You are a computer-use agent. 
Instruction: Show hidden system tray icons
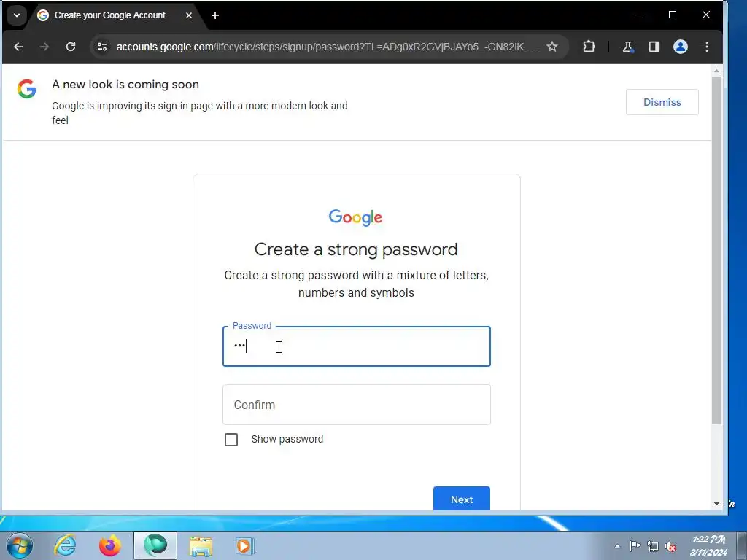[x=617, y=546]
